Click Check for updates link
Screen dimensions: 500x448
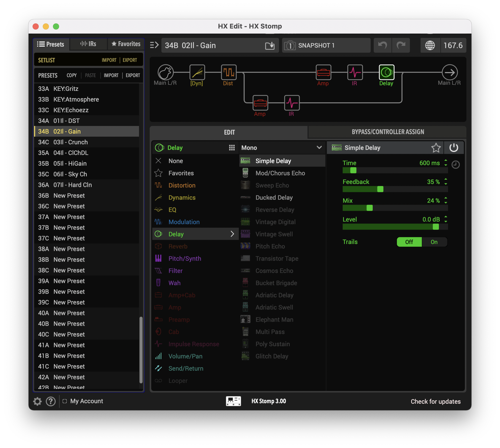click(x=435, y=401)
